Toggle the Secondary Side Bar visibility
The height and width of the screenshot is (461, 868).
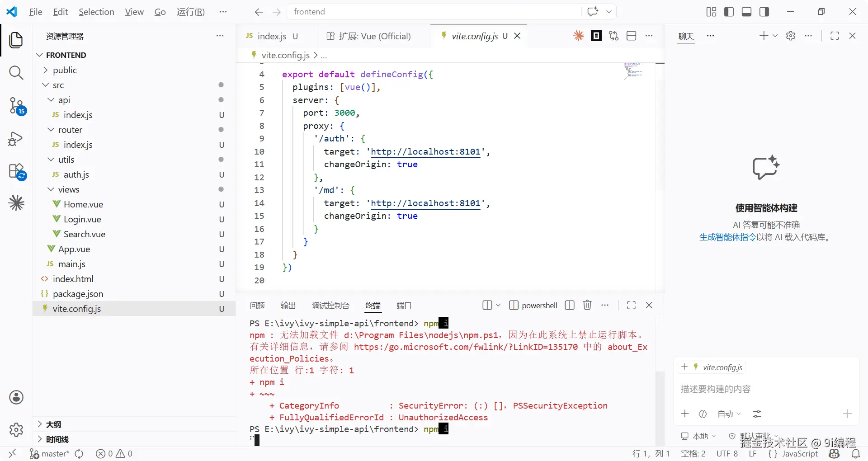pyautogui.click(x=764, y=12)
